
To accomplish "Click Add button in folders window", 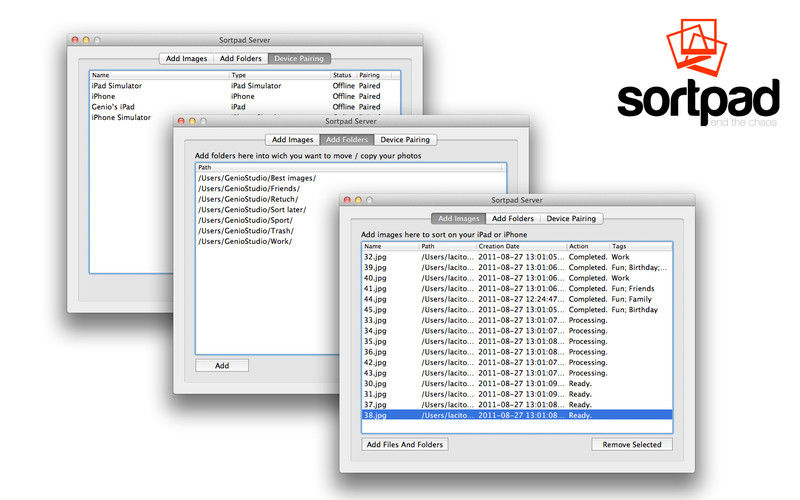I will point(222,366).
